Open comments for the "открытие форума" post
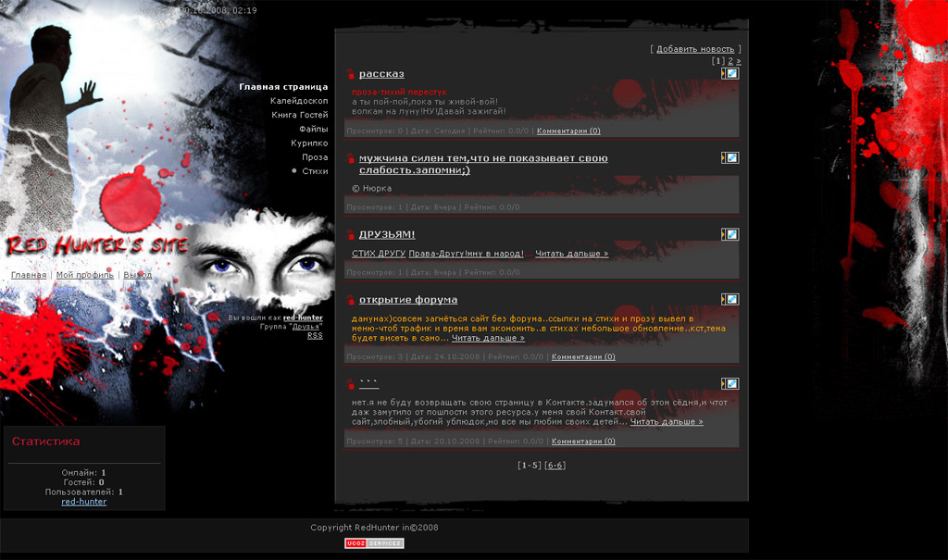The image size is (948, 560). (x=583, y=356)
